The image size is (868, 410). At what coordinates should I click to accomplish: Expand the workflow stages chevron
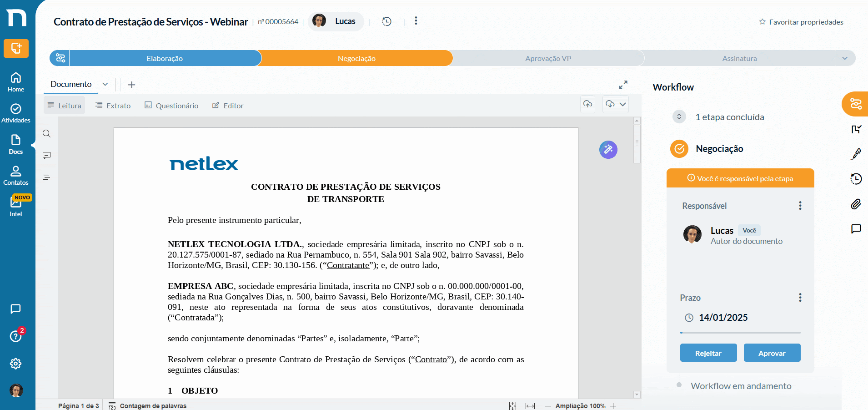coord(845,58)
